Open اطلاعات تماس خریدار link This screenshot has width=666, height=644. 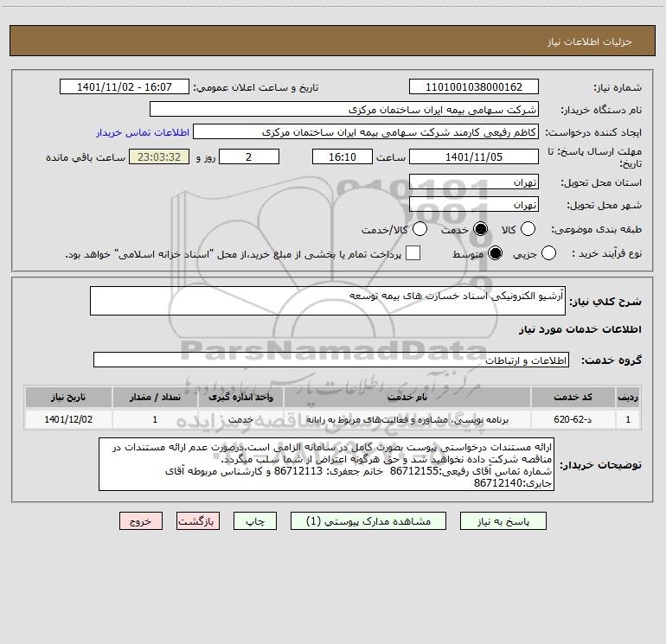(x=143, y=132)
